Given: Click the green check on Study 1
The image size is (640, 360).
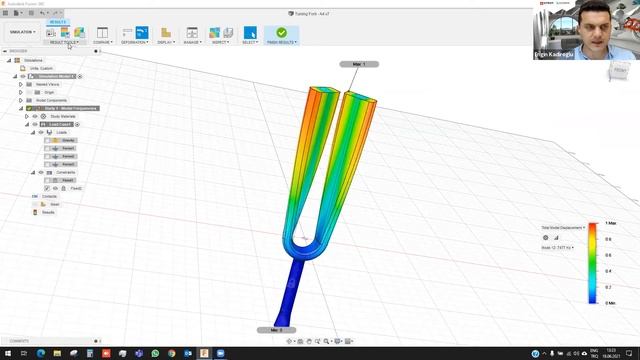Looking at the screenshot, I should click(29, 109).
